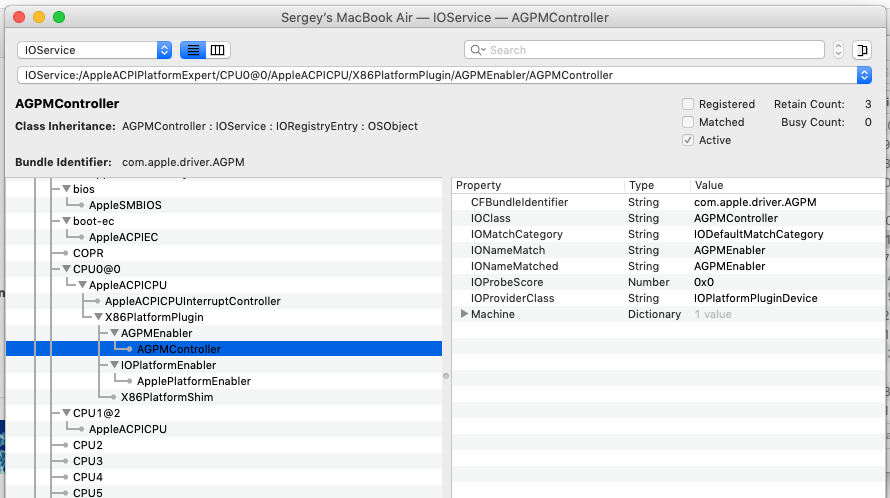Select the X86PlatformPlugin row label
Viewport: 890px width, 498px height.
pos(154,317)
